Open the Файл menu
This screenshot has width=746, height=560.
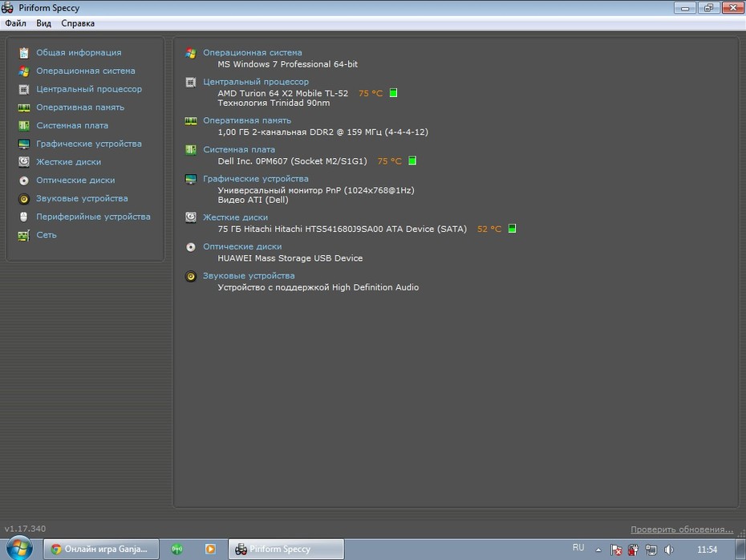[x=16, y=23]
